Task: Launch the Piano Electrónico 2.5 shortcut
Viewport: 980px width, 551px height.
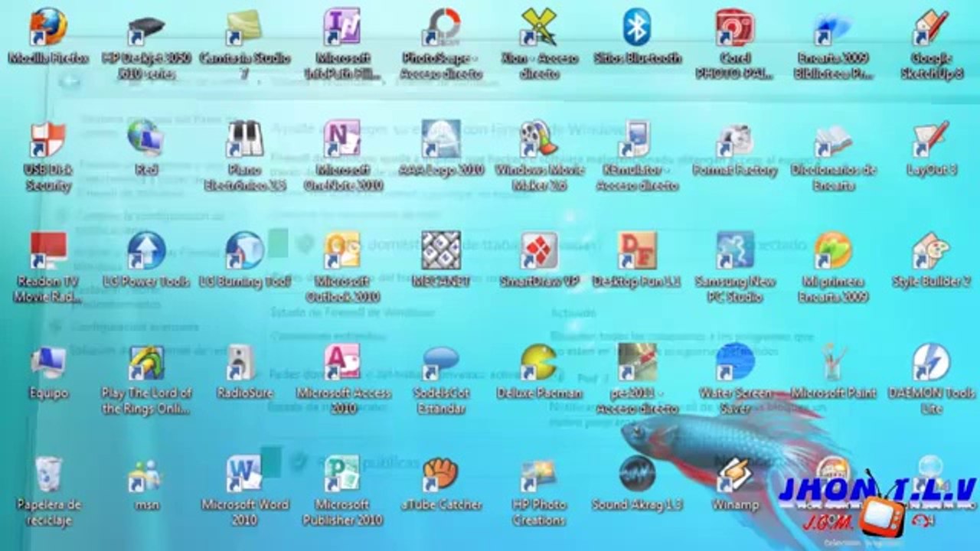Action: (x=244, y=139)
